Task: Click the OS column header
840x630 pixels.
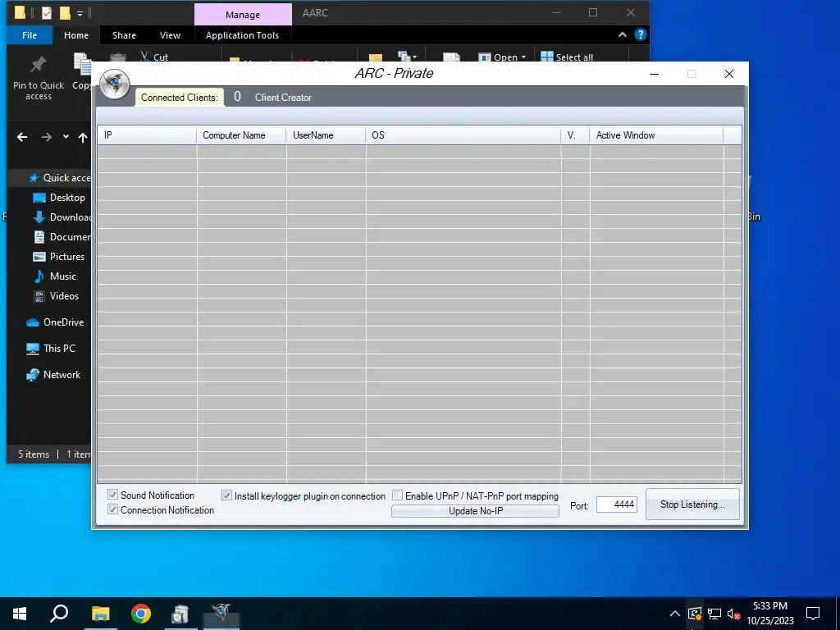Action: pos(463,135)
